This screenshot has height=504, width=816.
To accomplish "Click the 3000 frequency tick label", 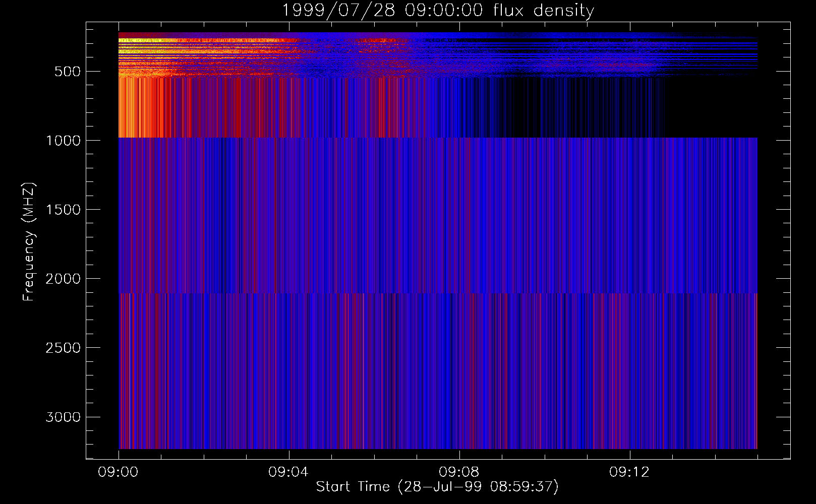I will 63,417.
